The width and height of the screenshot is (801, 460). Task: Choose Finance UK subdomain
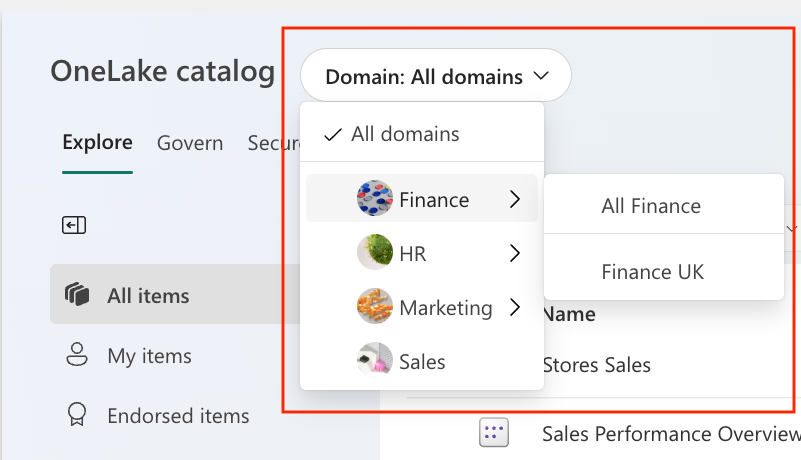pos(652,271)
